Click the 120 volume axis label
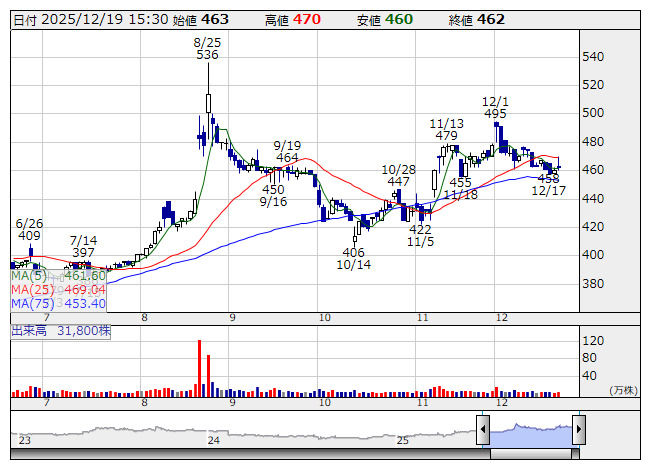 593,341
